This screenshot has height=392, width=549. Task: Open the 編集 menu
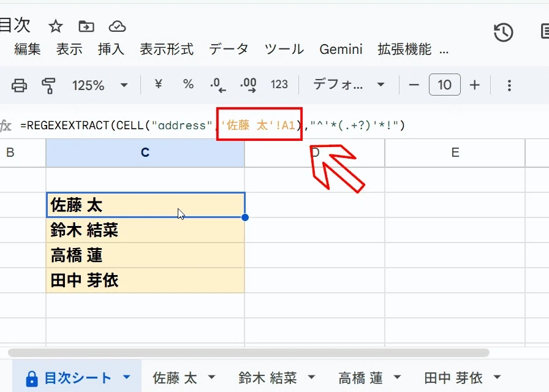point(28,49)
